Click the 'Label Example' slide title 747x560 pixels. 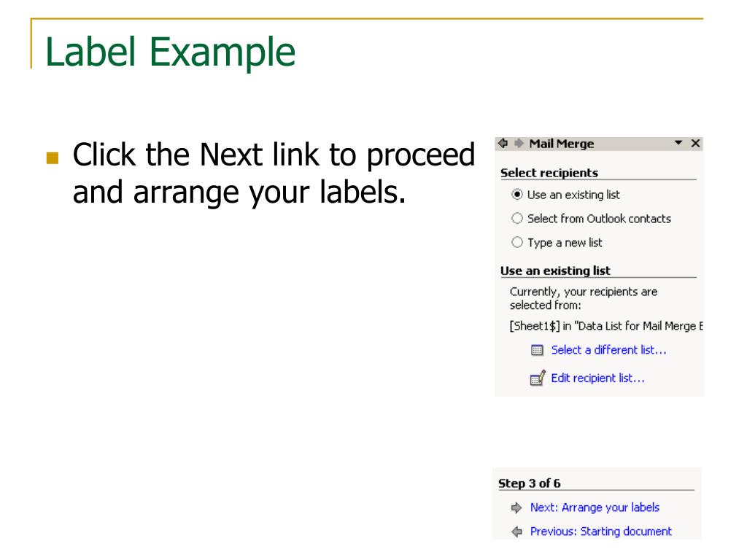[170, 52]
